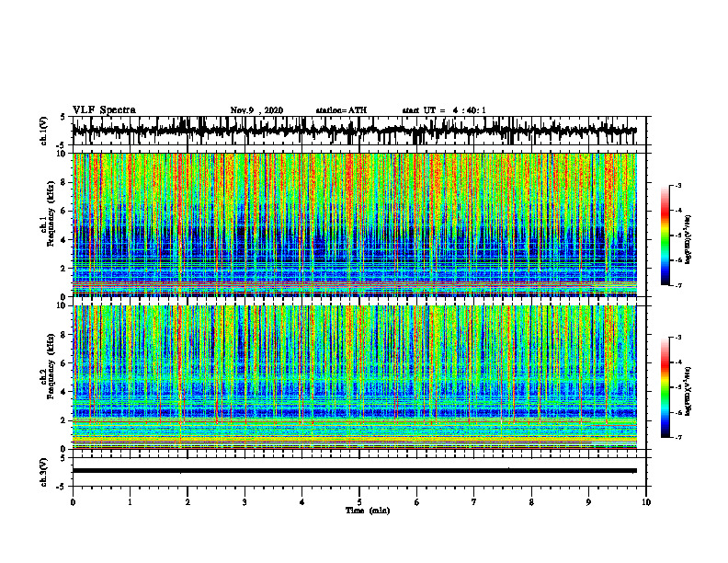The width and height of the screenshot is (728, 563).
Task: Click the ch.1 "Frequency (kHz)" axis label
Action: (x=51, y=214)
